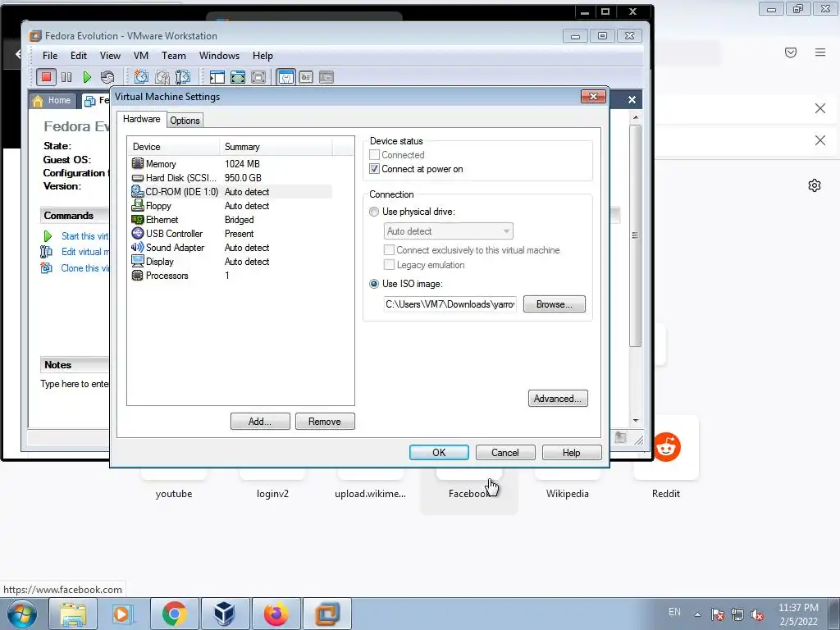This screenshot has height=630, width=840.
Task: Open the Auto detect physical drive dropdown
Action: [449, 231]
